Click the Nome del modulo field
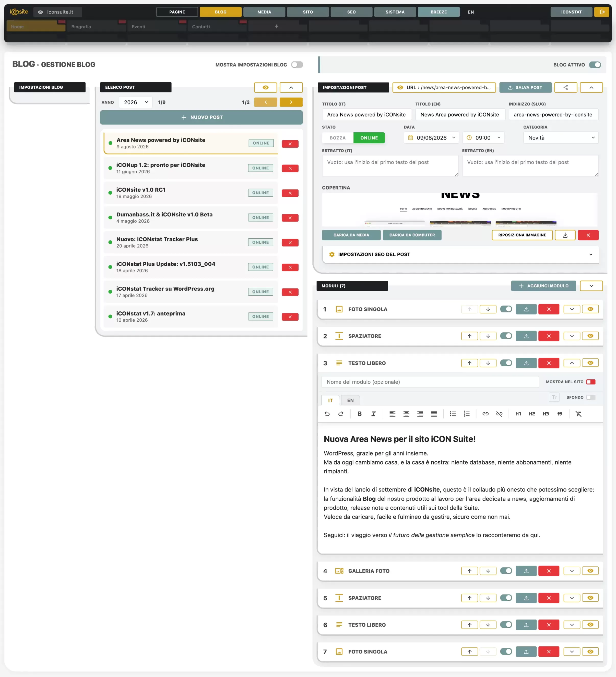616x677 pixels. click(430, 382)
